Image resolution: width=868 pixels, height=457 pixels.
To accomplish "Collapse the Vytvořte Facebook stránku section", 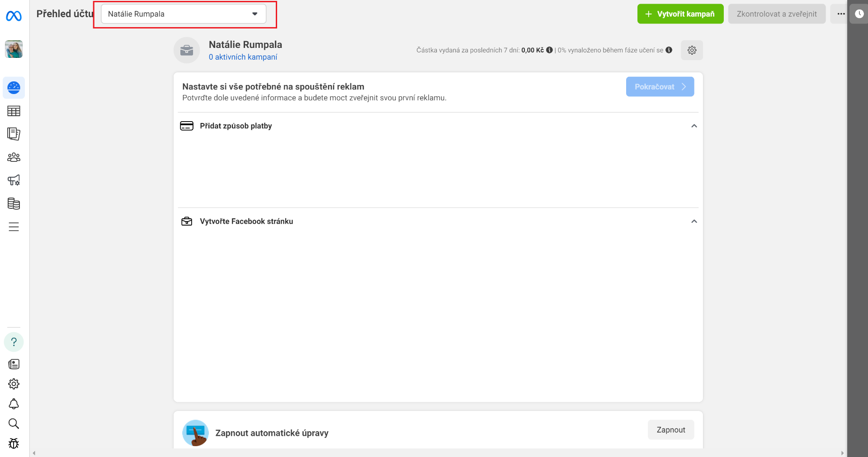I will coord(694,221).
